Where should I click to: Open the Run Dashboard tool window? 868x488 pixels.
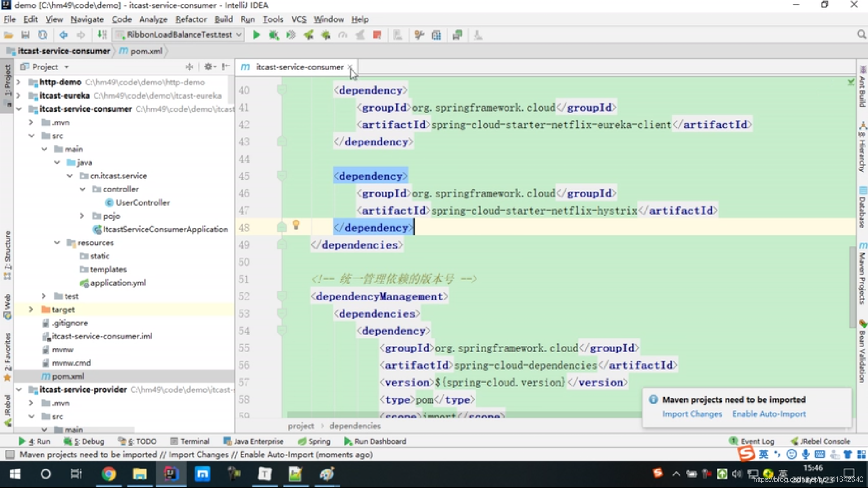coord(375,441)
